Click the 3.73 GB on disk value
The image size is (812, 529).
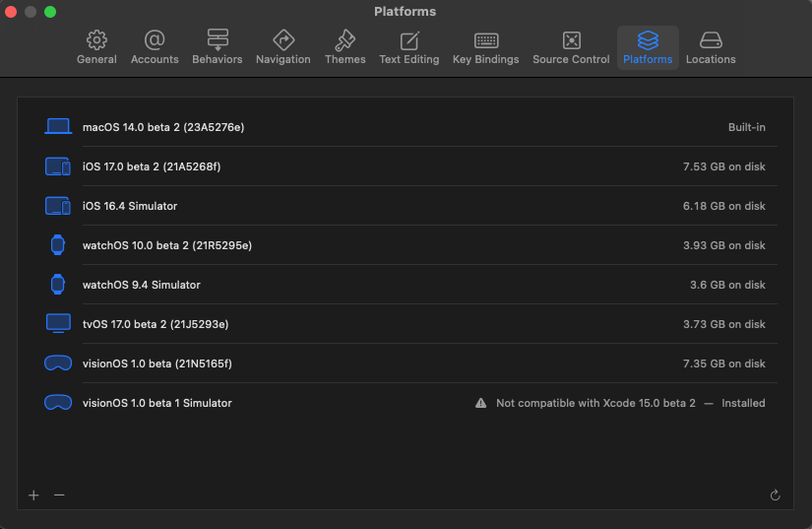[724, 324]
